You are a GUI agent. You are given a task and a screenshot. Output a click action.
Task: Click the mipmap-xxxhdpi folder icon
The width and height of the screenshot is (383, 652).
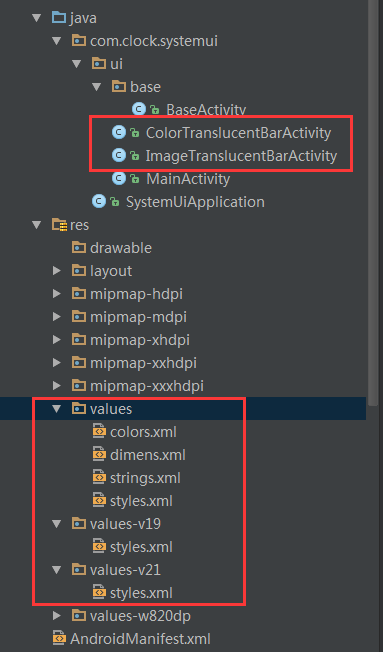(79, 385)
